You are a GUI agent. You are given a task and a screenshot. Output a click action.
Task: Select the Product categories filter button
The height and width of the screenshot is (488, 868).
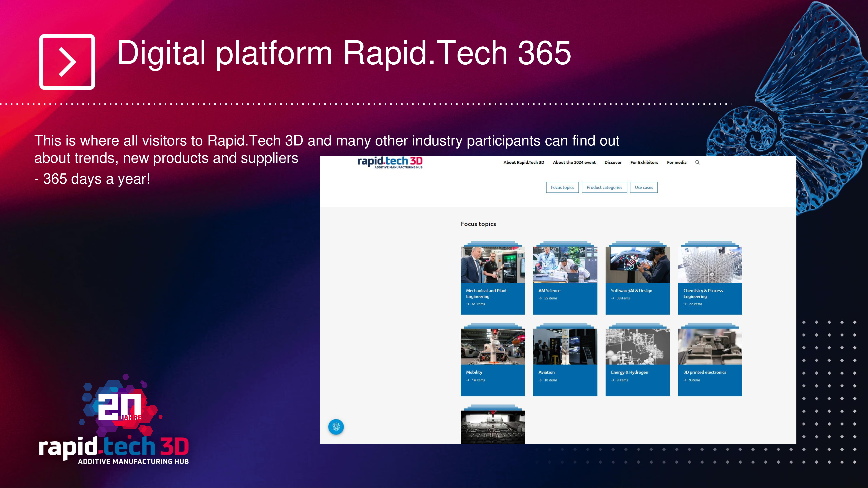click(604, 187)
